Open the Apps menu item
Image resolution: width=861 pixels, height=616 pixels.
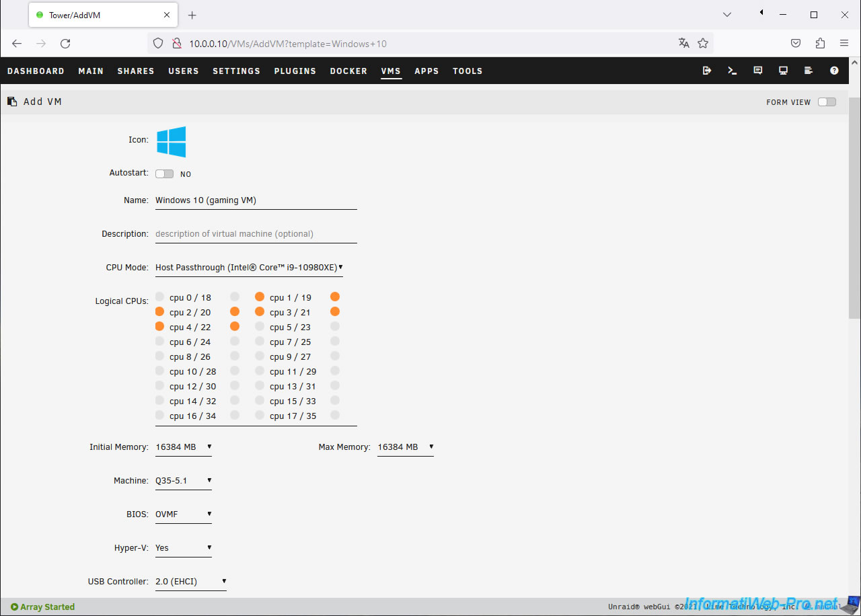pos(426,71)
